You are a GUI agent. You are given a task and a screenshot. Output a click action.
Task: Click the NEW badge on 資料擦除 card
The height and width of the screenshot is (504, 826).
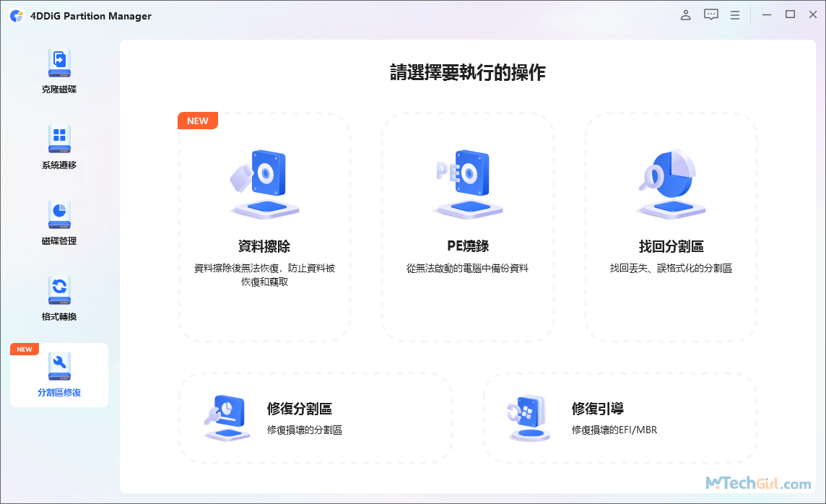[197, 121]
